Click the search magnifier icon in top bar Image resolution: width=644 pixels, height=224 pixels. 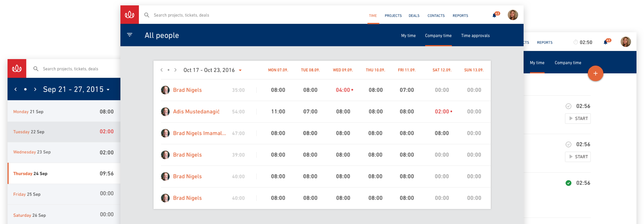(x=147, y=15)
